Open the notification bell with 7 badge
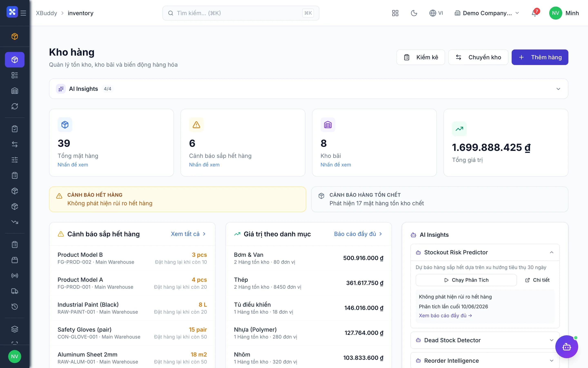The width and height of the screenshot is (588, 368). pyautogui.click(x=535, y=13)
